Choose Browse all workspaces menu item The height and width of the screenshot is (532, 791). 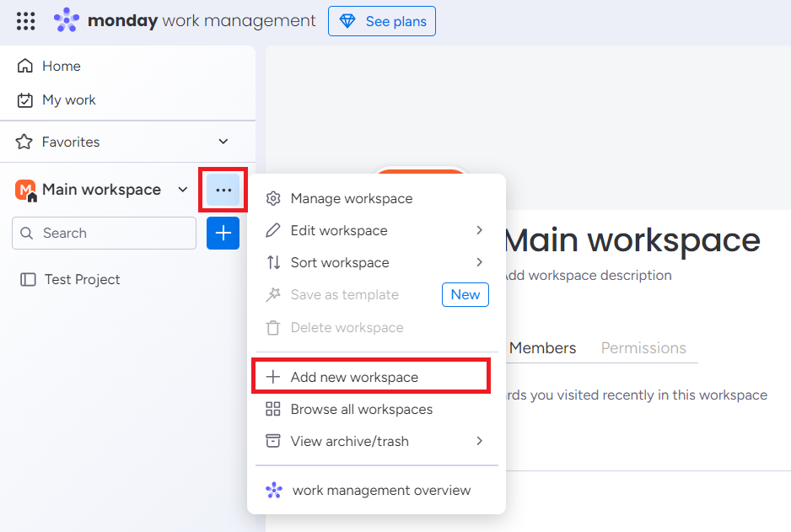point(376,409)
